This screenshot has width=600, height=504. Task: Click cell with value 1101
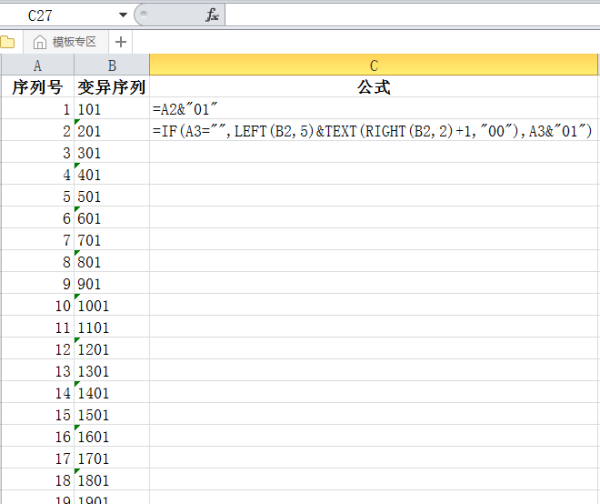click(x=112, y=327)
